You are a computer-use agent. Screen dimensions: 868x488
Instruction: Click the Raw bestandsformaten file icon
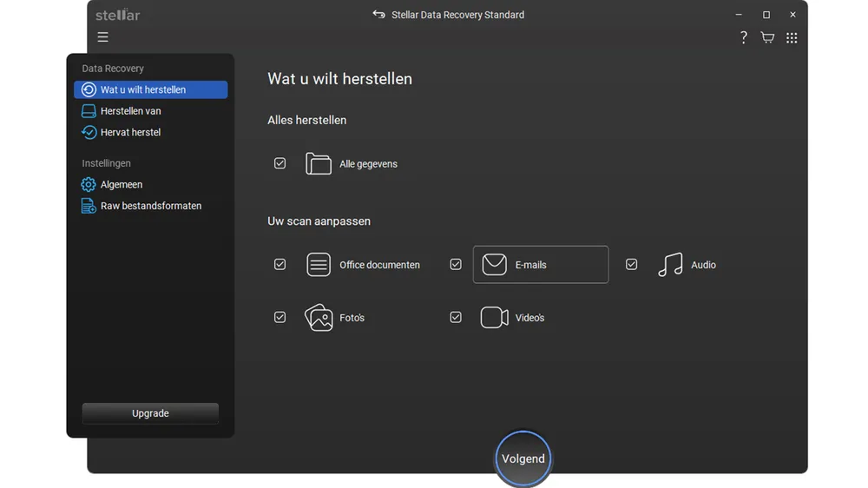coord(89,206)
